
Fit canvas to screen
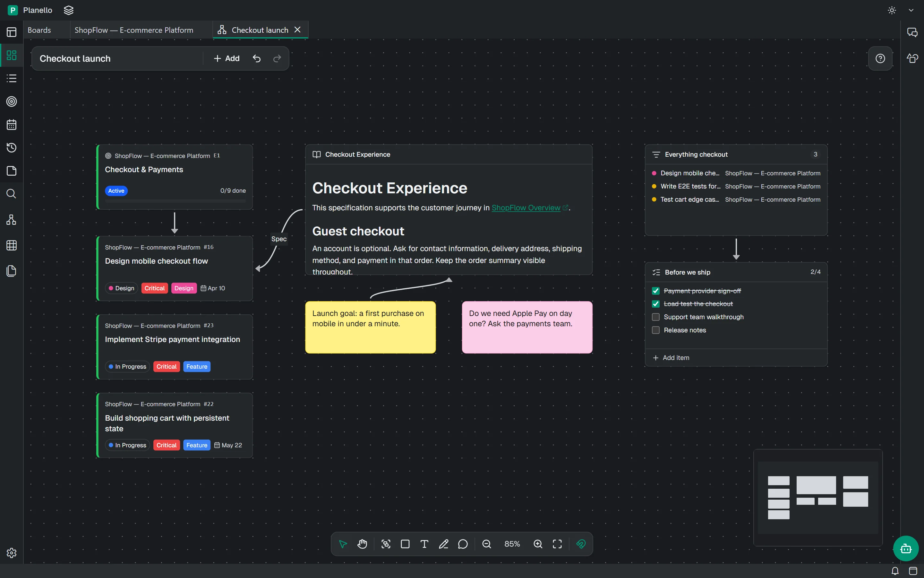point(557,544)
